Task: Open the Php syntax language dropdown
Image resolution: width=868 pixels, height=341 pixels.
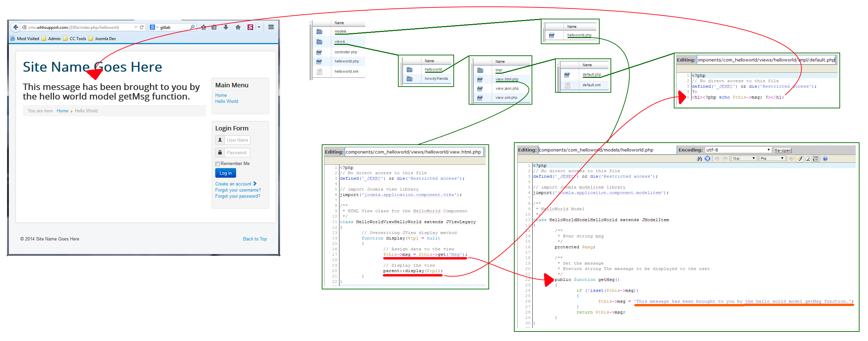Action: pos(772,159)
